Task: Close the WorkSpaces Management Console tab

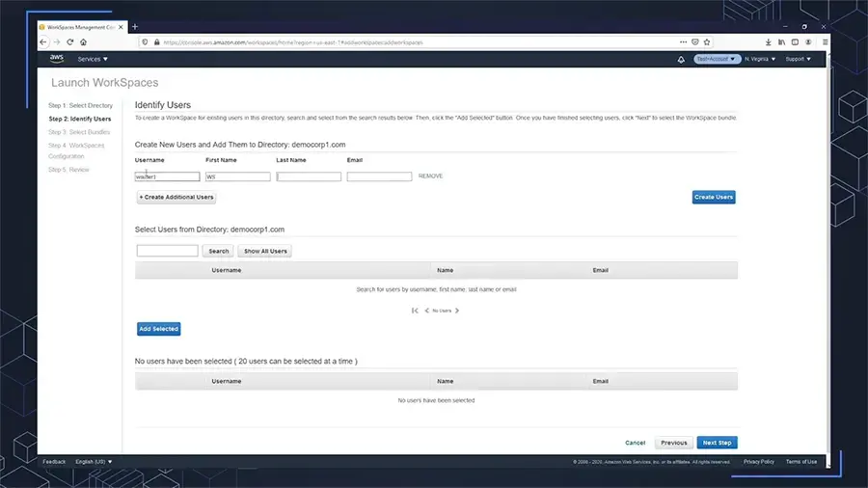Action: click(x=121, y=27)
